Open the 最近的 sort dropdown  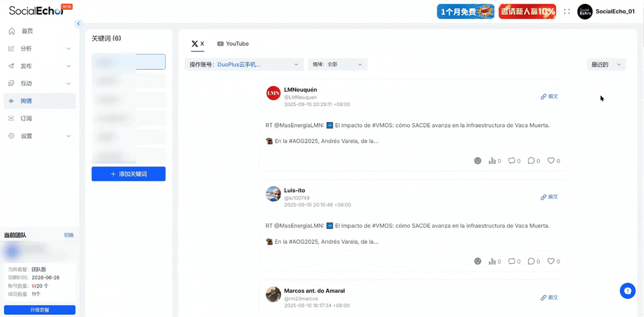[x=606, y=64]
